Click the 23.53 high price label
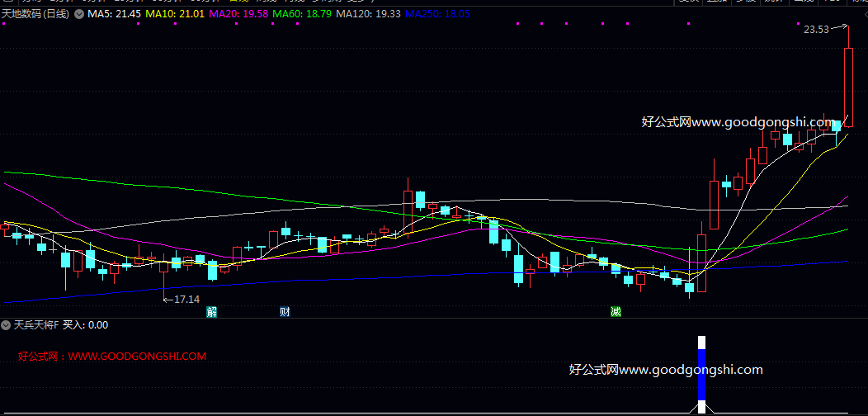The image size is (868, 416). 816,30
